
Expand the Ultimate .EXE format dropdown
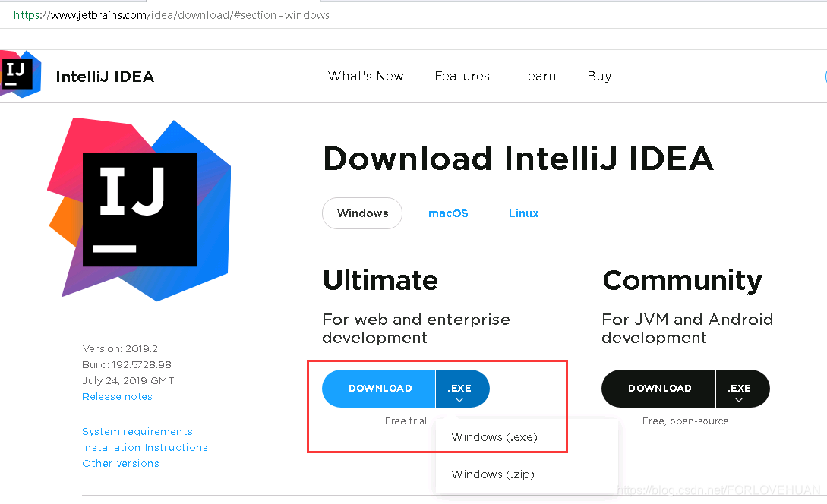pos(462,389)
